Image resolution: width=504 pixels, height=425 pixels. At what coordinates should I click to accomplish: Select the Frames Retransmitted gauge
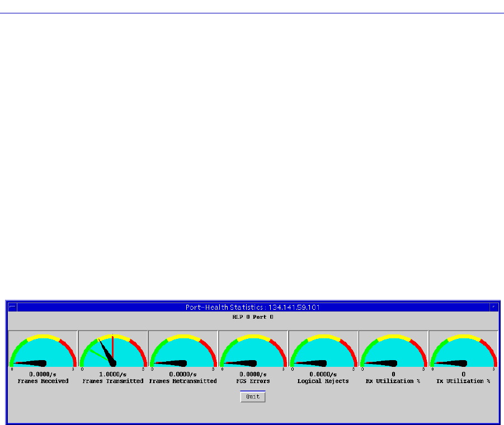click(x=183, y=351)
